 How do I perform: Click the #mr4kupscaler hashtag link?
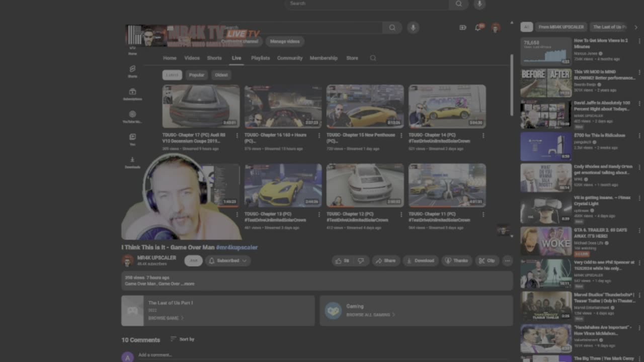pyautogui.click(x=237, y=247)
